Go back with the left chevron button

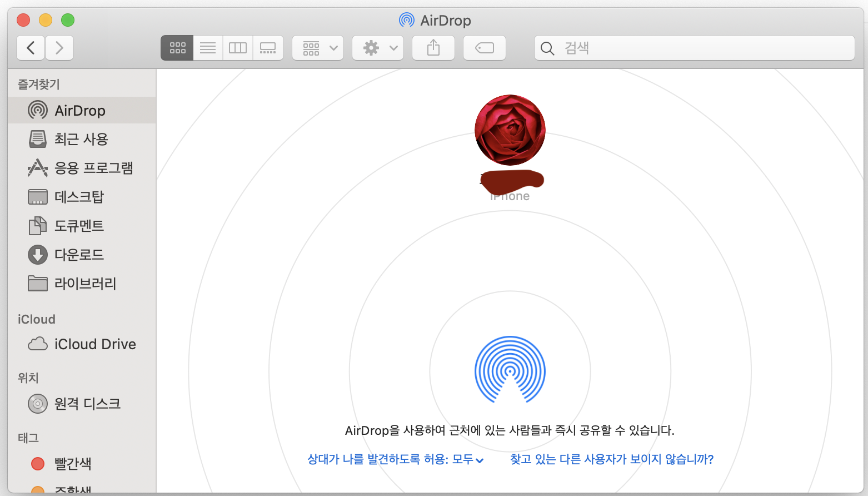[x=31, y=48]
